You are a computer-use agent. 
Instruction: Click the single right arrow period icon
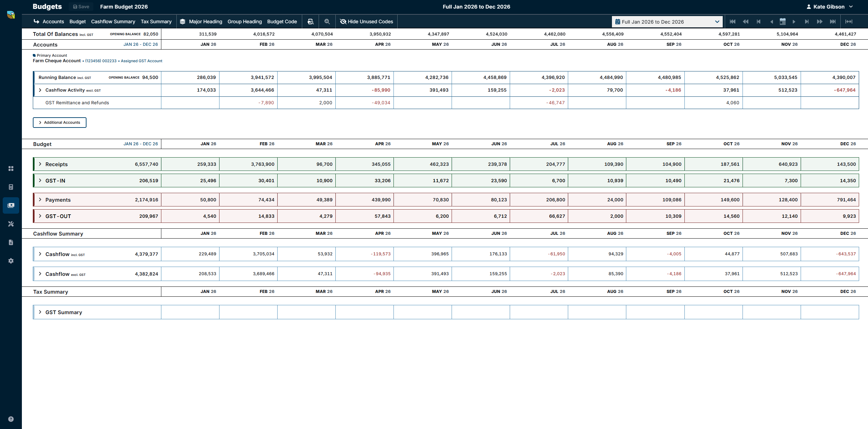[x=794, y=22]
